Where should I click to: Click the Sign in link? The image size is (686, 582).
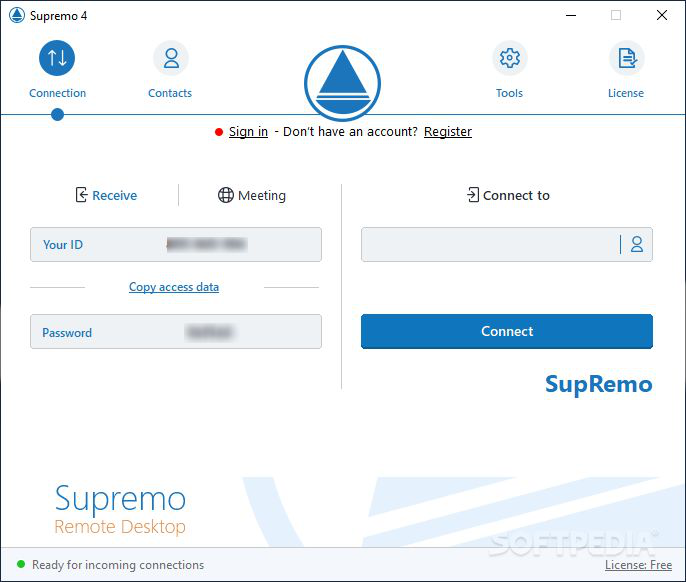coord(248,132)
